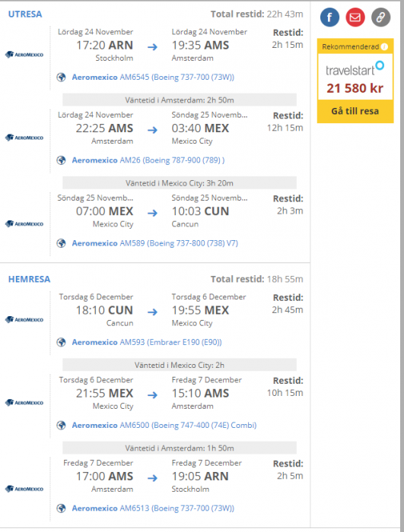Open Aeromexico AM589 flight link

pos(155,243)
